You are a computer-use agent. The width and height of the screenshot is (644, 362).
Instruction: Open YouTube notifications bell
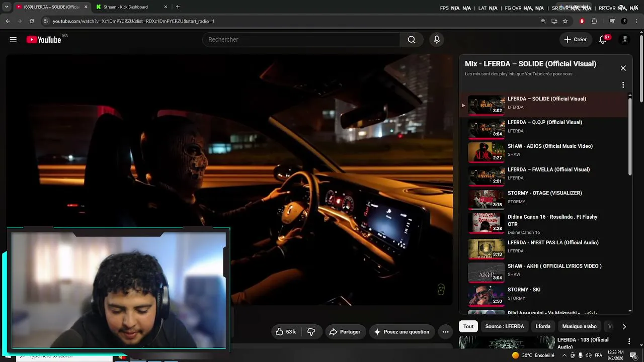click(x=603, y=40)
